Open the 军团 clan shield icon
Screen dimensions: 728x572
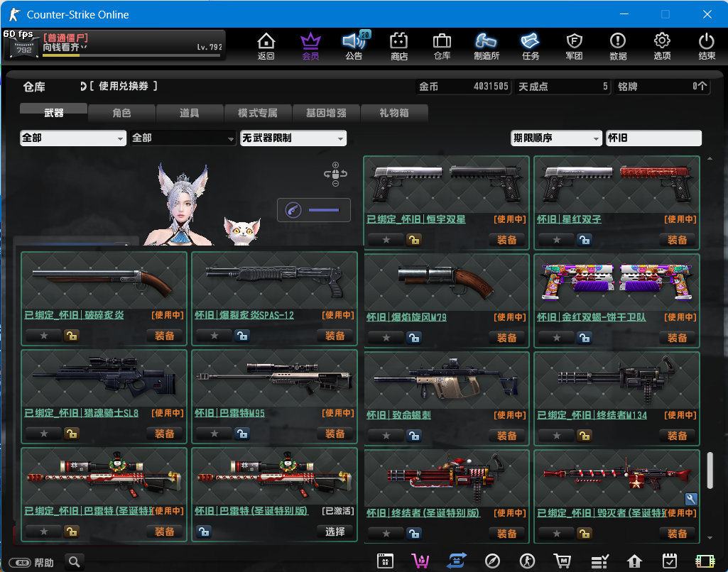point(574,46)
